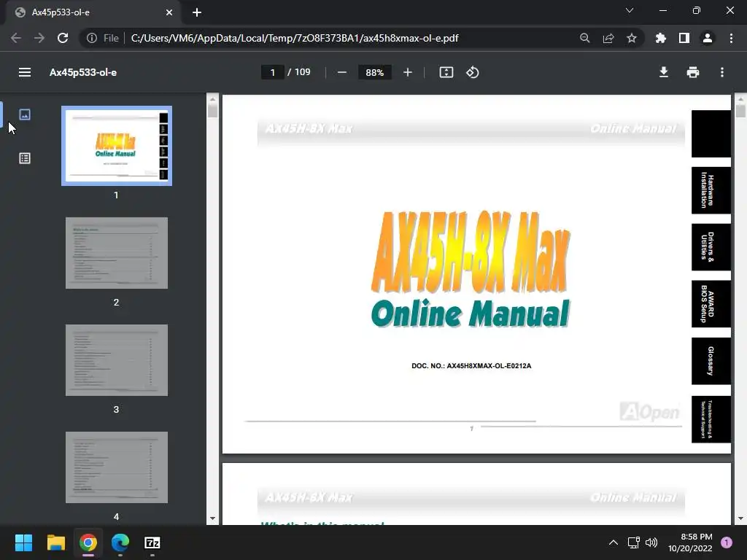Open the Hardware Installation side tab
The height and width of the screenshot is (560, 747).
point(711,190)
